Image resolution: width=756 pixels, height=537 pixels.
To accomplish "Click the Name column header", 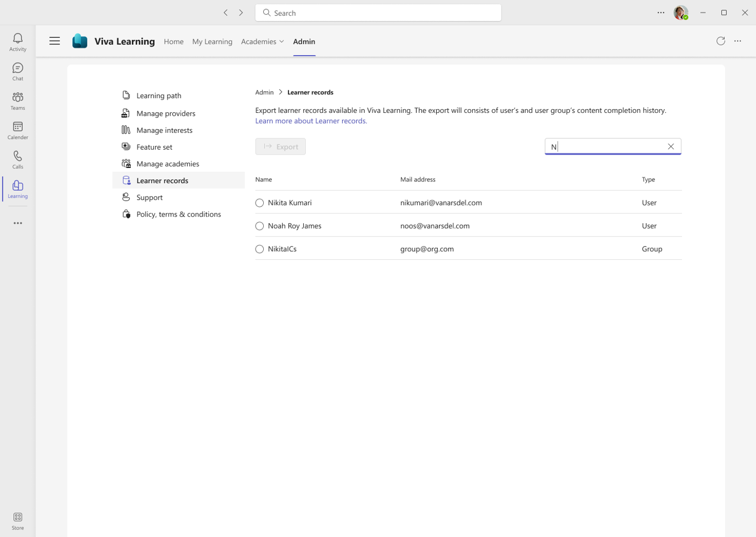I will pos(264,179).
